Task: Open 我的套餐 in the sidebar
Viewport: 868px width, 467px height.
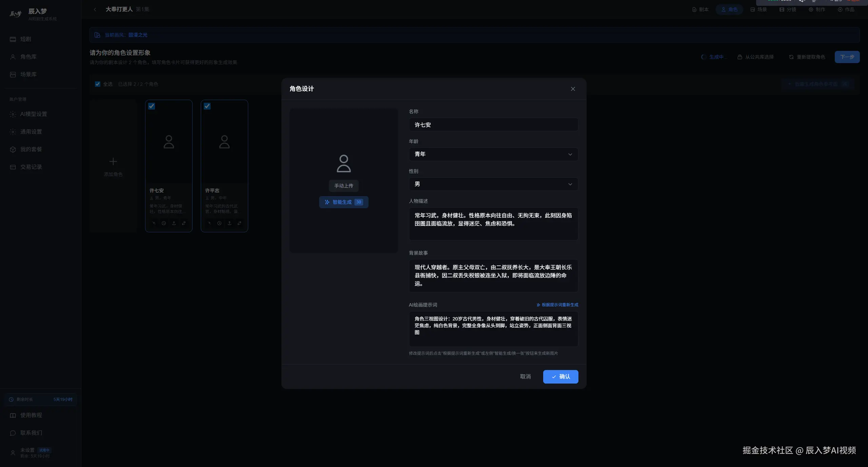Action: pyautogui.click(x=31, y=149)
